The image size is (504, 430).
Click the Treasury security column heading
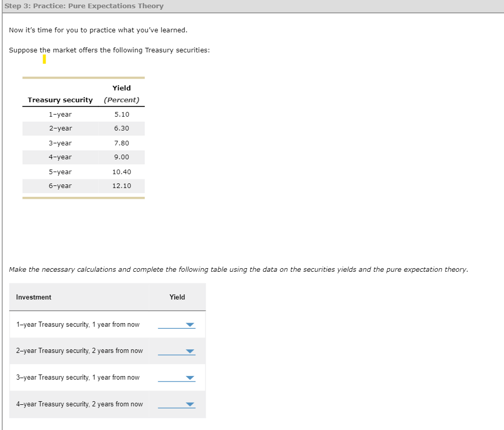click(x=60, y=100)
